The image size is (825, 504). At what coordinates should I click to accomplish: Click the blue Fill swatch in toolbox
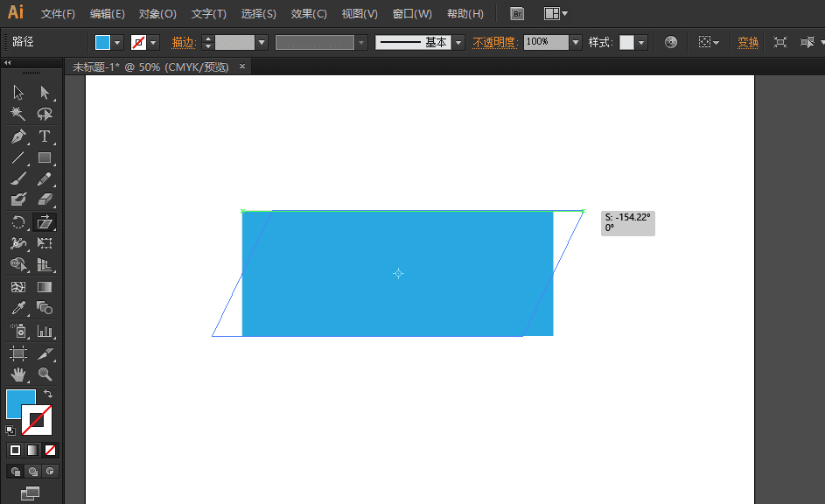(x=17, y=400)
